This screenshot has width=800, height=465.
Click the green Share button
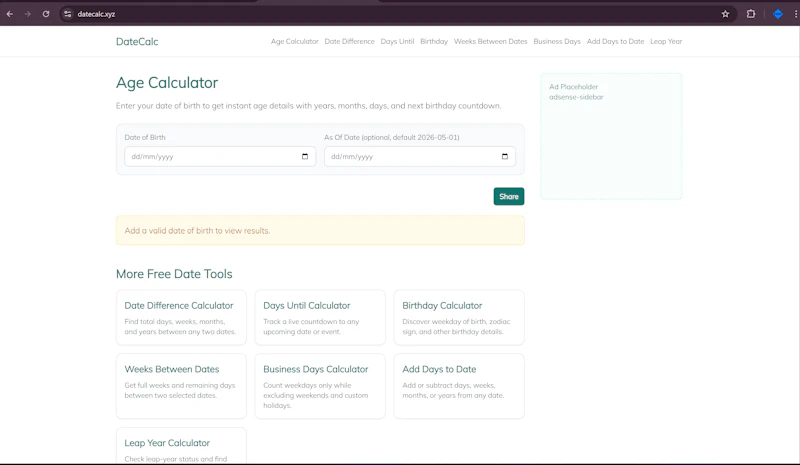tap(509, 197)
